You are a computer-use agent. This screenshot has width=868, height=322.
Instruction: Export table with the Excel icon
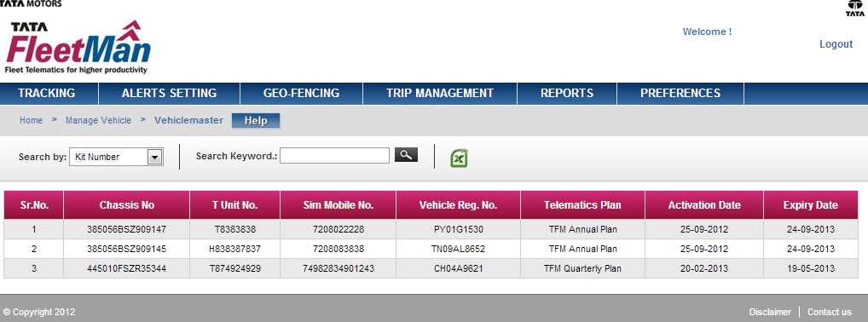click(459, 158)
